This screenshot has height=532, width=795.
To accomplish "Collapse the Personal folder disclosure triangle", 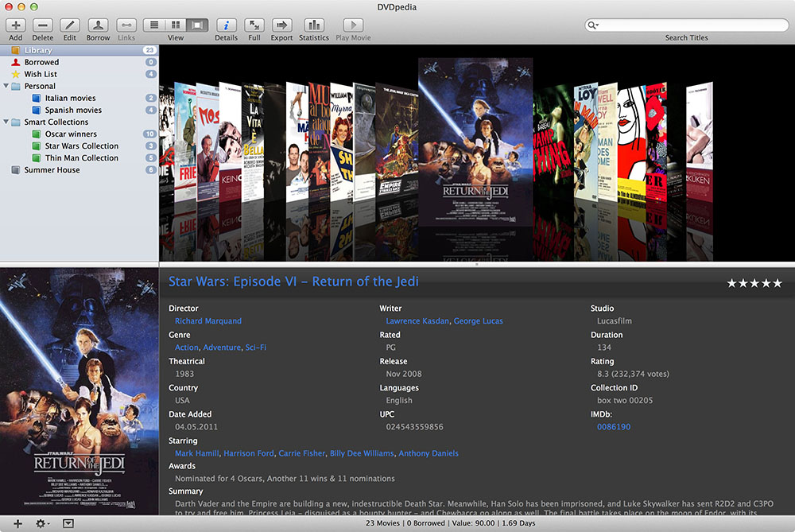I will 6,86.
